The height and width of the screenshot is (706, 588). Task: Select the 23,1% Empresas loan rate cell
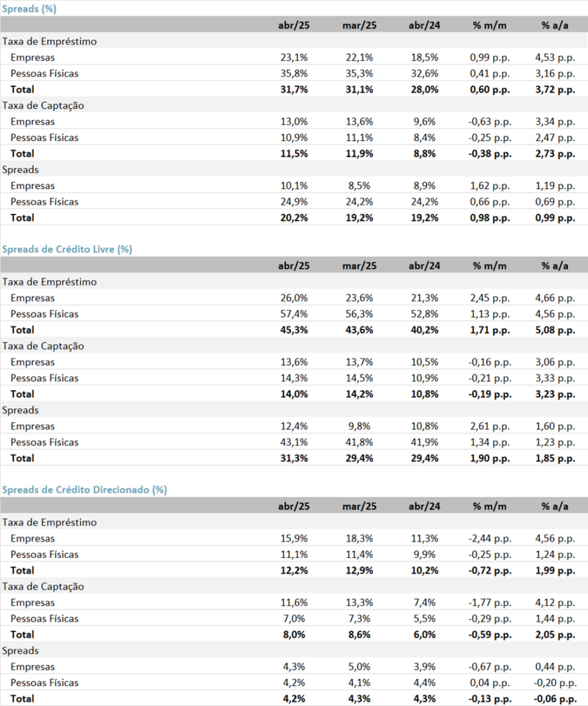(294, 57)
